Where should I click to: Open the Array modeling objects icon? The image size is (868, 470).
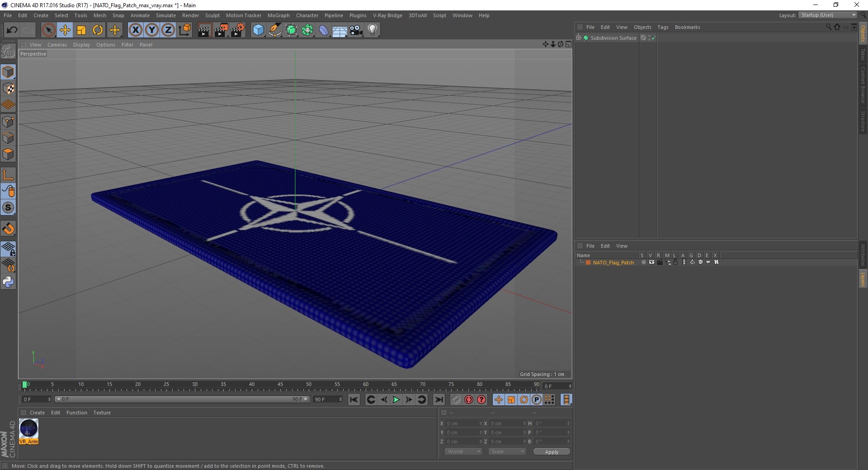click(x=307, y=30)
